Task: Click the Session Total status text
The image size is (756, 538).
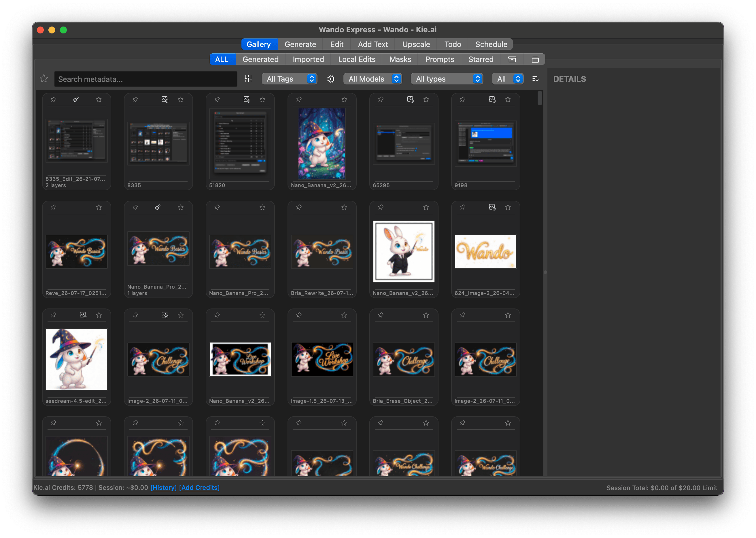Action: (x=661, y=488)
